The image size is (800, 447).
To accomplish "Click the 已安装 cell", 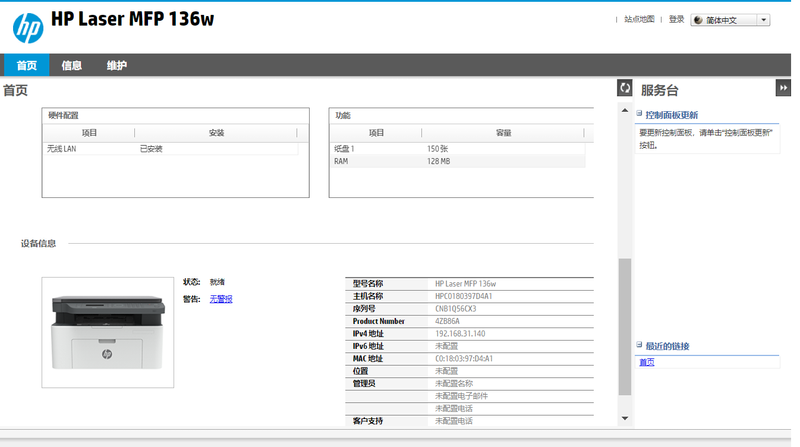I will click(151, 149).
